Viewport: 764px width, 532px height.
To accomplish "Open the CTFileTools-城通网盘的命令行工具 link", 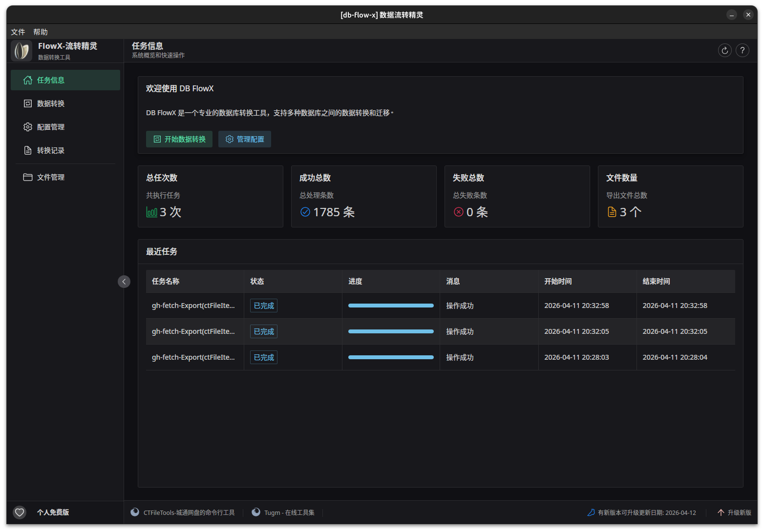I will [x=190, y=512].
